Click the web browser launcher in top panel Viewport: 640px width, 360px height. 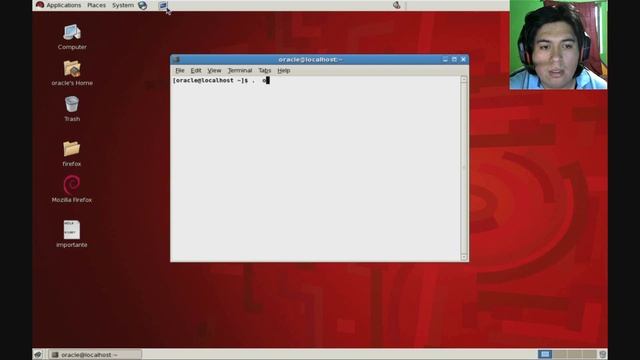pos(142,5)
